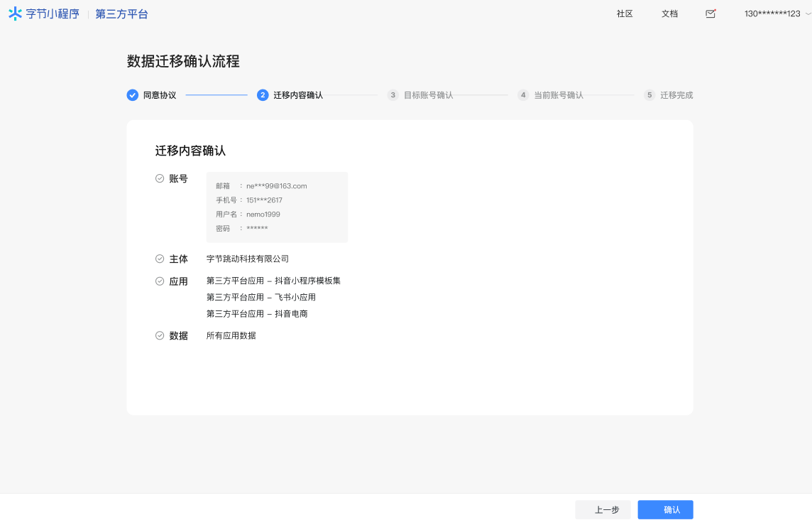Open the 文档 menu item
The width and height of the screenshot is (812, 520).
click(x=669, y=13)
